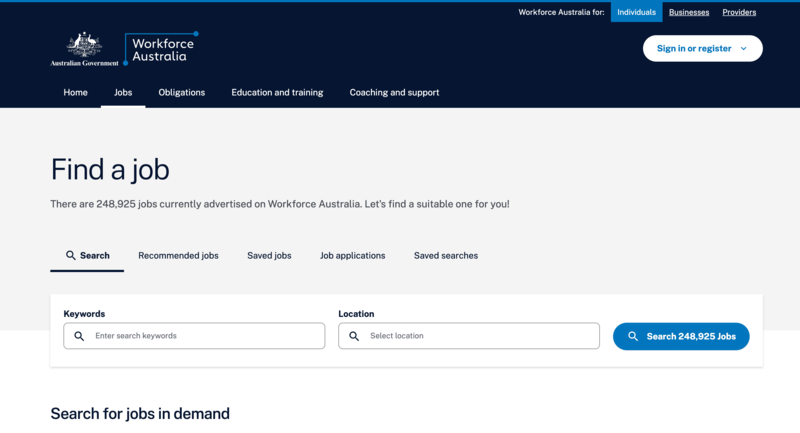
Task: Click magnifier icon on Search tab
Action: tap(71, 256)
